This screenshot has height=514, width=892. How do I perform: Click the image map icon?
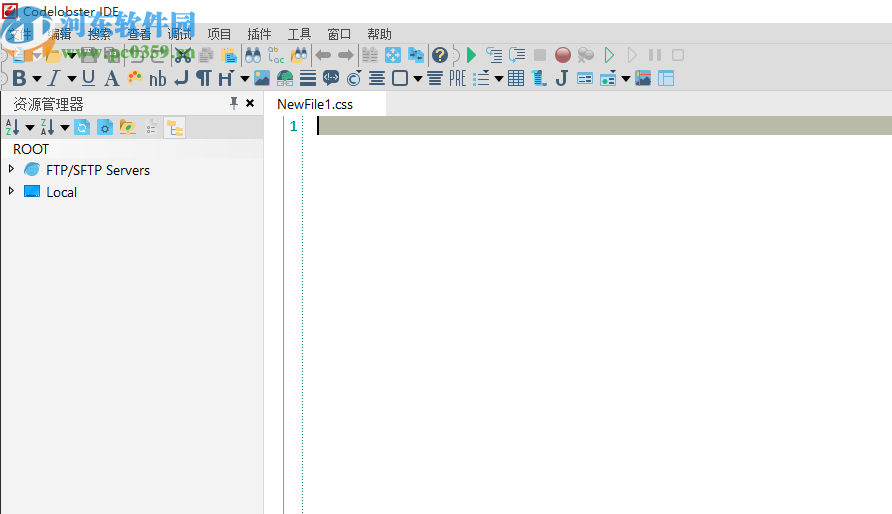[643, 78]
